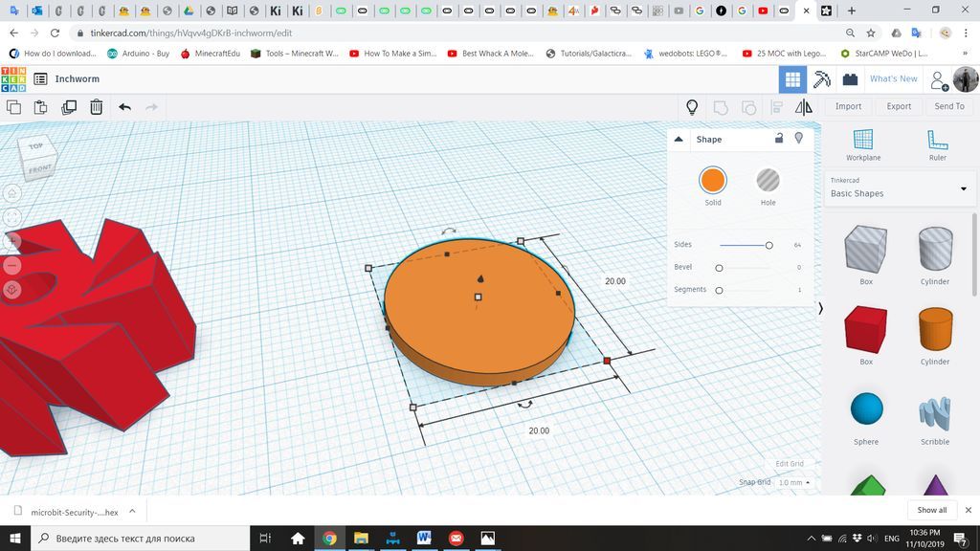Click the Group shapes icon
Screen dimensions: 980x551
721,106
